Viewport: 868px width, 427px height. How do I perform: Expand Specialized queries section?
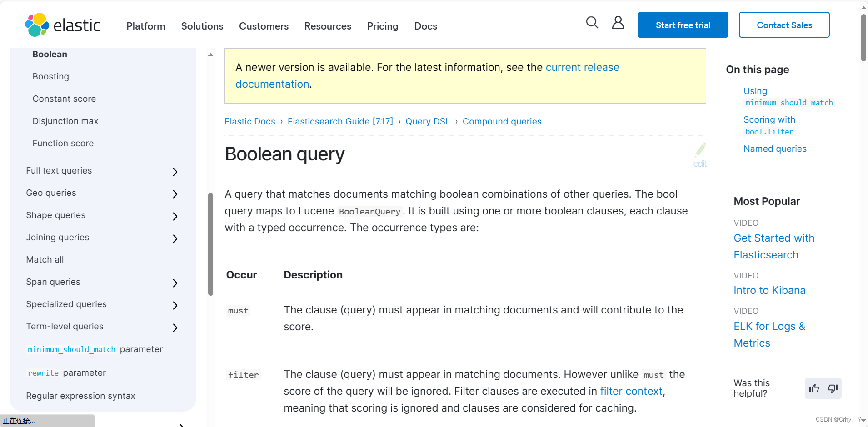pos(175,305)
